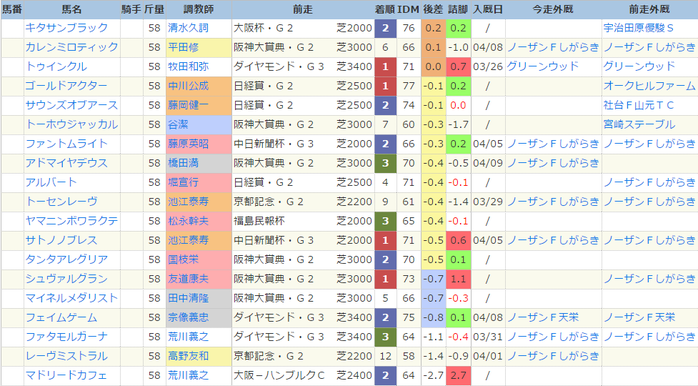Open horse link キタサンブラック
The width and height of the screenshot is (698, 386).
(x=66, y=28)
